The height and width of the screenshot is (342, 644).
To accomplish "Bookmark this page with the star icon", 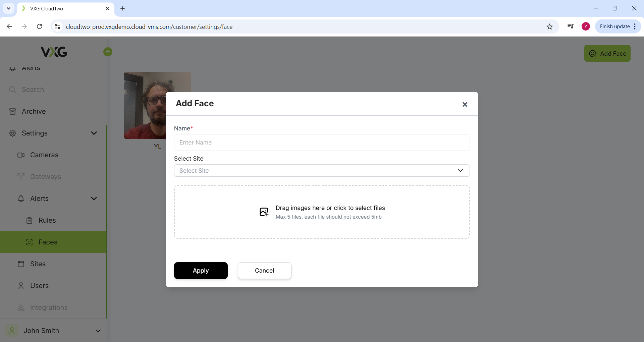I will (x=549, y=26).
